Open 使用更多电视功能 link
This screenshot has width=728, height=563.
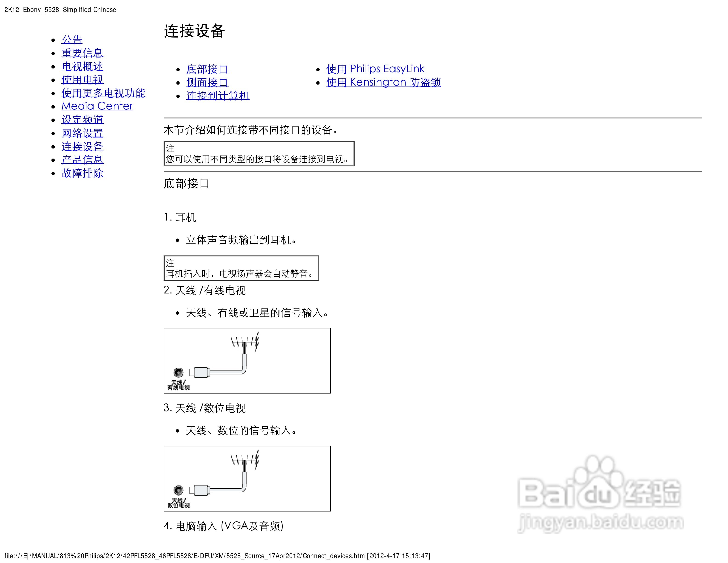pos(103,93)
